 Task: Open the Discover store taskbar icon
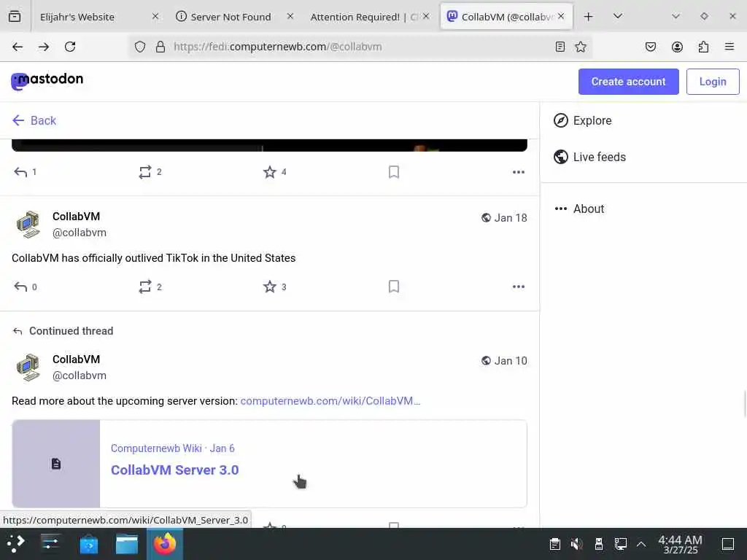click(x=88, y=544)
